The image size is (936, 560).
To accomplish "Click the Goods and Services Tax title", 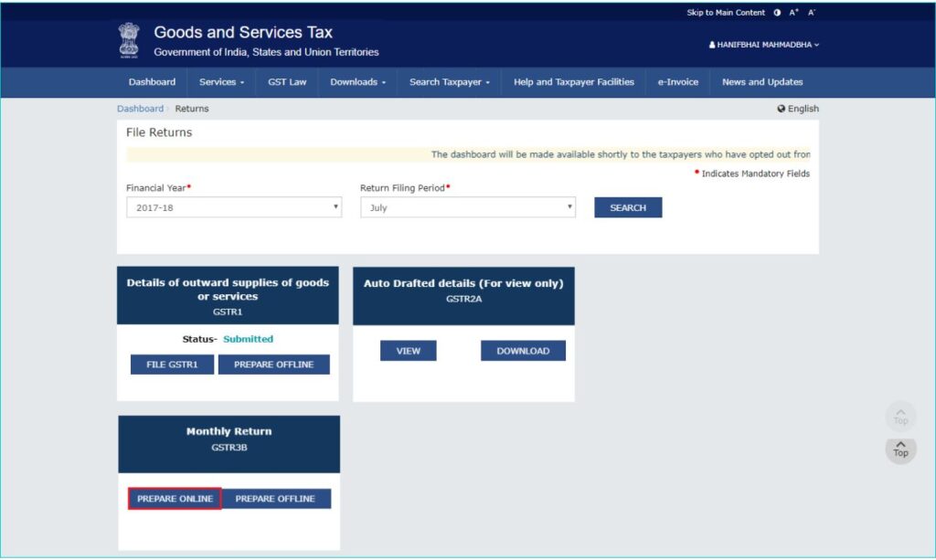I will tap(243, 32).
